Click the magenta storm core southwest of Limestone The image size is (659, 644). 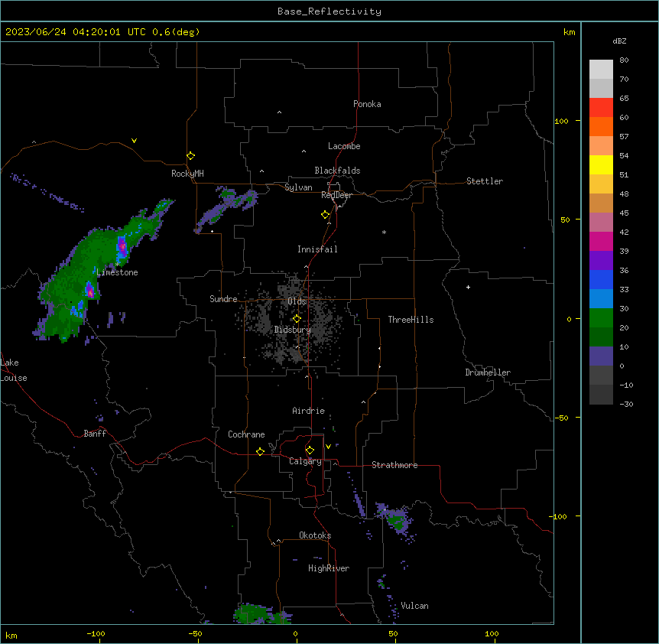tap(89, 290)
